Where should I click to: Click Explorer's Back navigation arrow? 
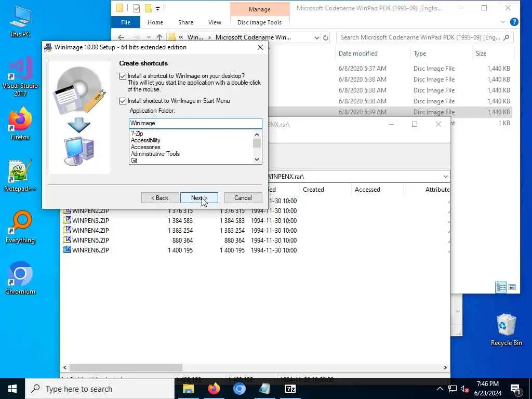(121, 37)
